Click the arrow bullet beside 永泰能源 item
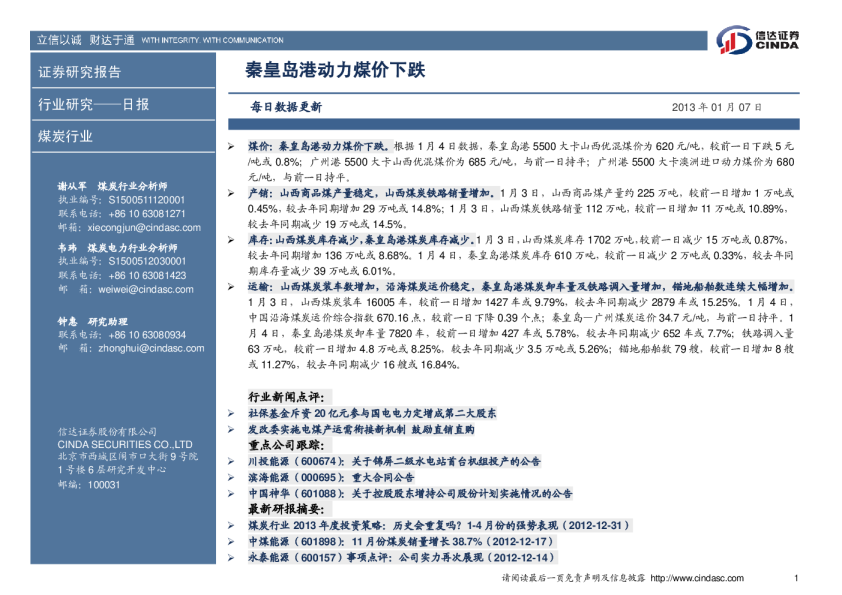The width and height of the screenshot is (842, 595). (231, 556)
